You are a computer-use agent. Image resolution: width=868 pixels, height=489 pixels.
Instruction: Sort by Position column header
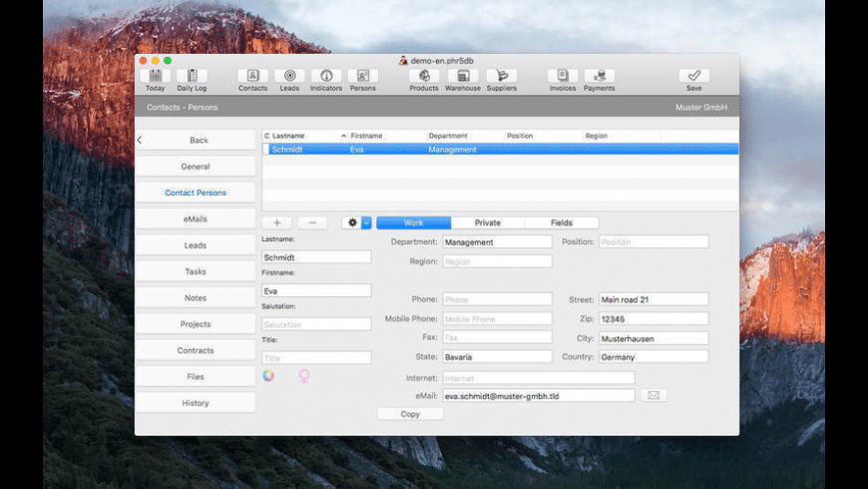(x=544, y=136)
